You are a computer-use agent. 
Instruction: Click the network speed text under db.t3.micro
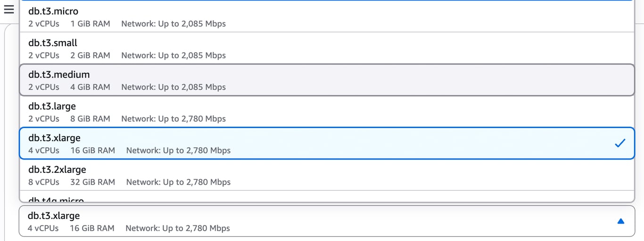pyautogui.click(x=173, y=24)
